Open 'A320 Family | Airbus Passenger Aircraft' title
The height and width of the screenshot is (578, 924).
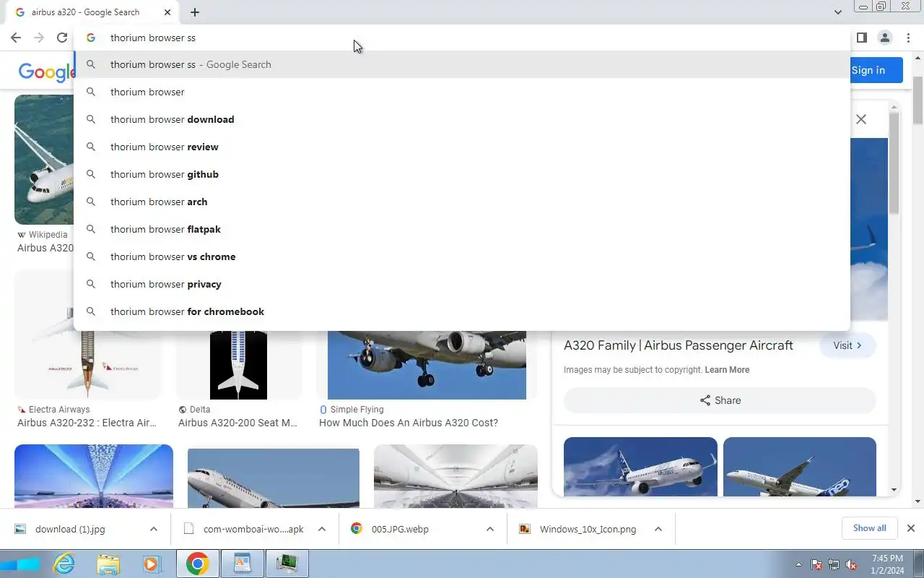click(679, 345)
